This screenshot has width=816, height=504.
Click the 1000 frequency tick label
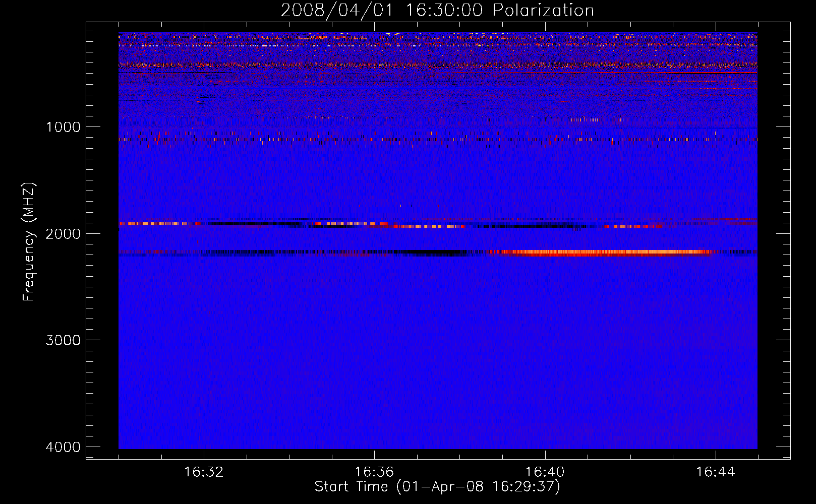(x=63, y=127)
